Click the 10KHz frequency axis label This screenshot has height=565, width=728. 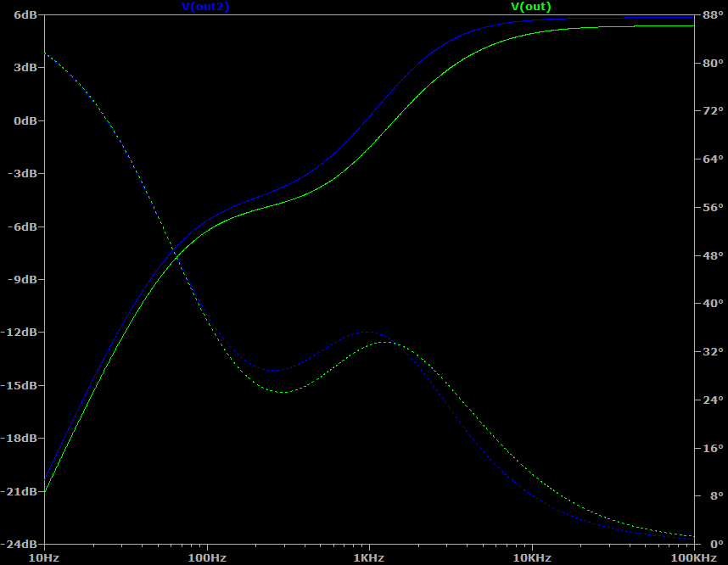coord(532,557)
